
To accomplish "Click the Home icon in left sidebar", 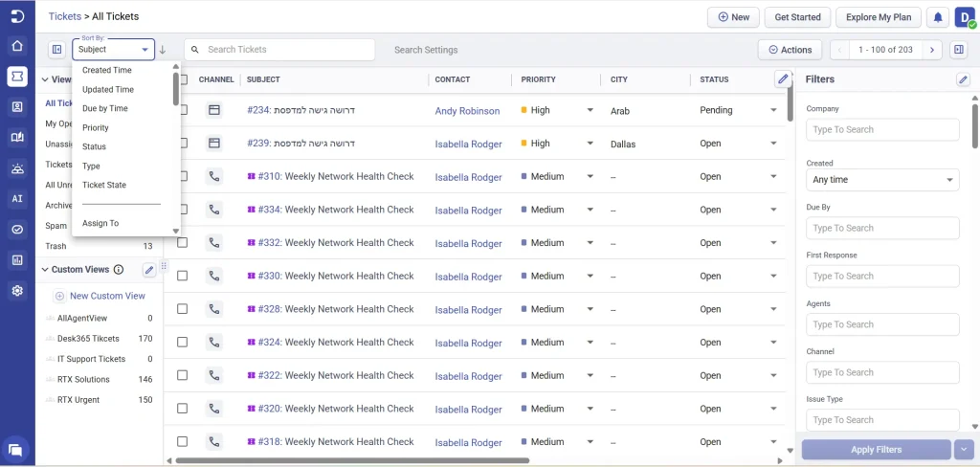I will click(x=17, y=46).
